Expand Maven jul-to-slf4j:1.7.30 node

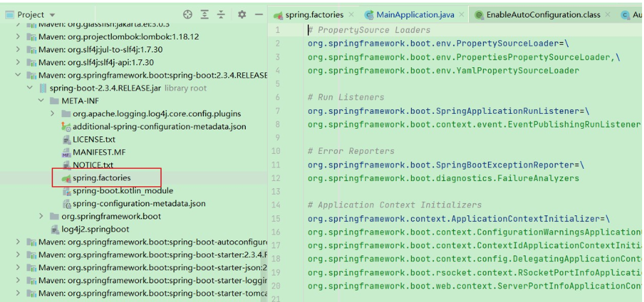[17, 49]
